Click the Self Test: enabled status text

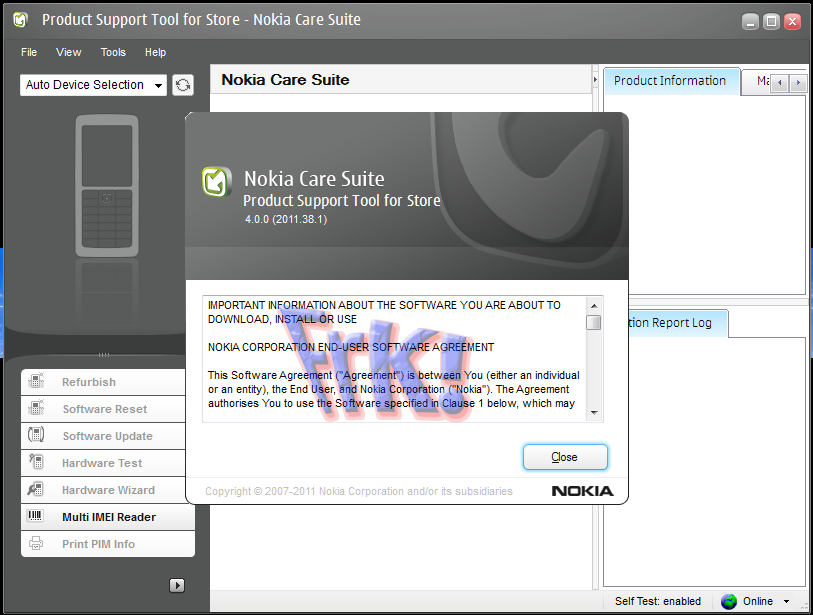657,602
